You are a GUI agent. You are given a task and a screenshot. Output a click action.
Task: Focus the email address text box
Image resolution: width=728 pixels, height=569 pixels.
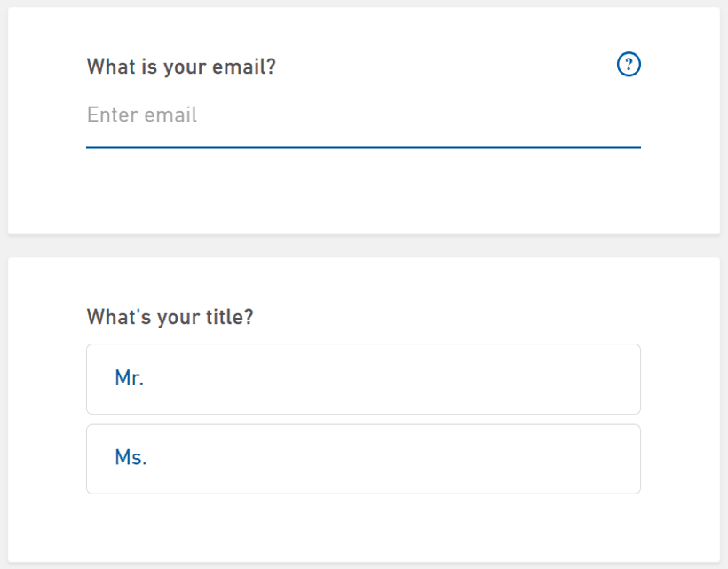click(x=362, y=115)
